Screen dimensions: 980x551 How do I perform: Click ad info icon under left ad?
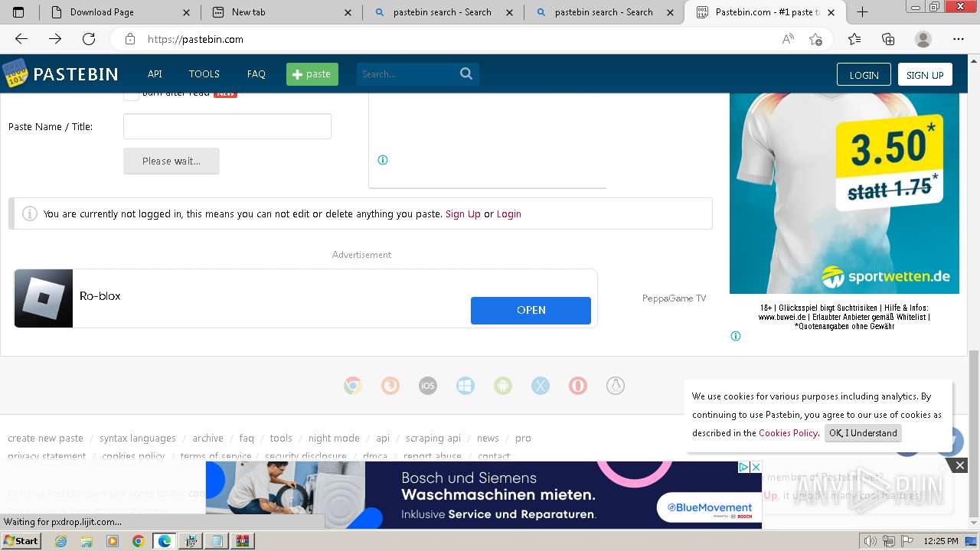pos(383,160)
